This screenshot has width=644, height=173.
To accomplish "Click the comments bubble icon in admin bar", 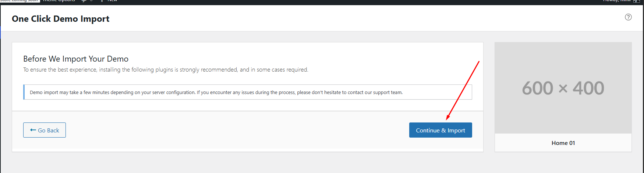I will point(84,1).
